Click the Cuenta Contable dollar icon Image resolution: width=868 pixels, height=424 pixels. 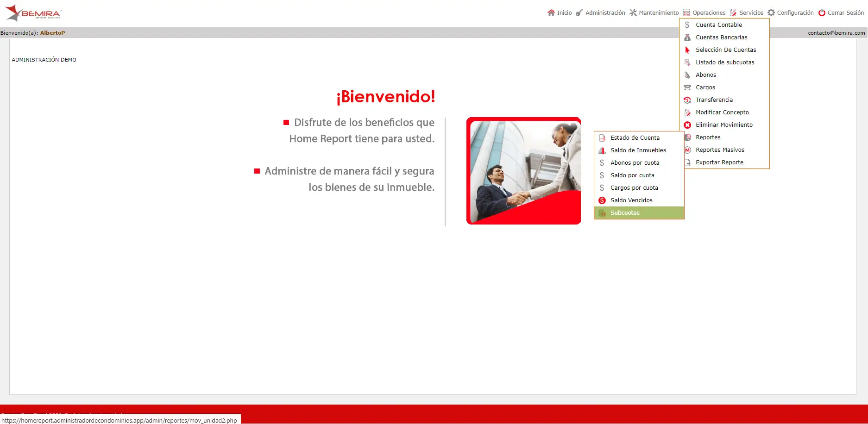pyautogui.click(x=687, y=25)
